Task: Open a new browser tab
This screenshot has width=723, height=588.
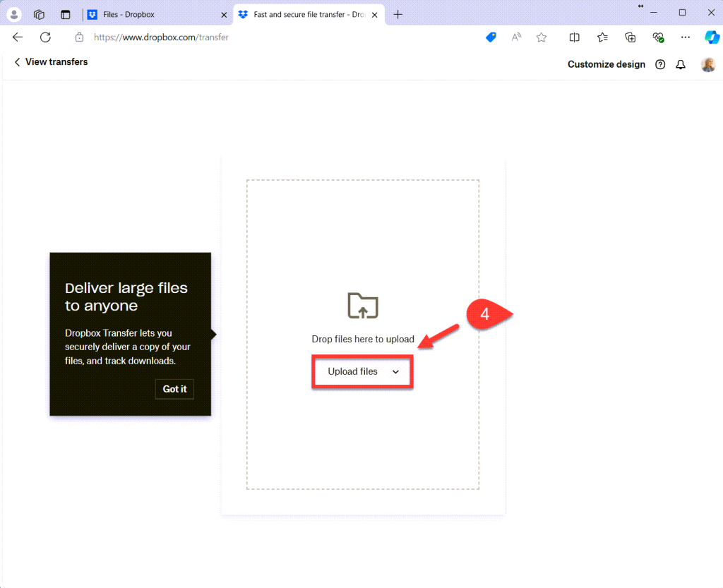Action: pos(398,15)
